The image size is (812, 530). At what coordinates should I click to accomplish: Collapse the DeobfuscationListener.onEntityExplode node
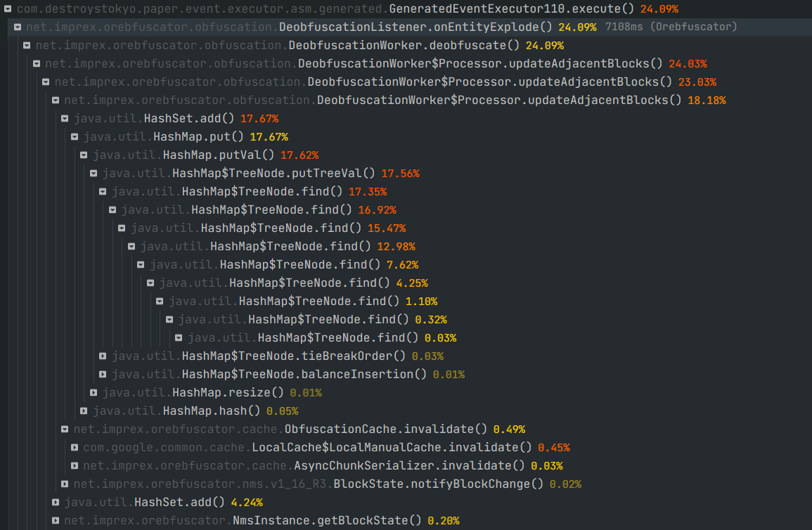pos(16,27)
